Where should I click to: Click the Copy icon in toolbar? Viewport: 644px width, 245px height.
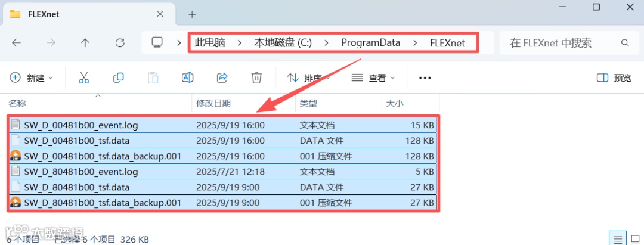point(118,77)
